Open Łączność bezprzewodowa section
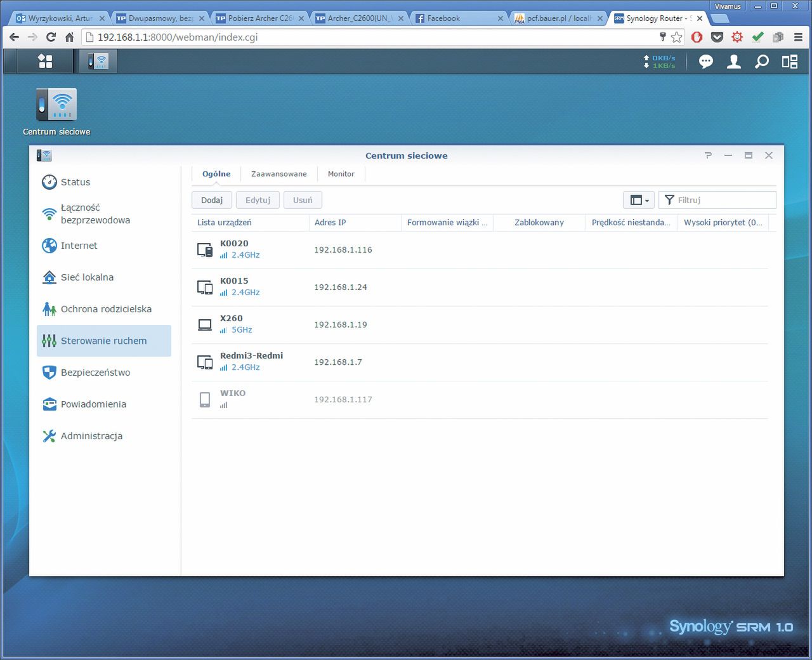The height and width of the screenshot is (660, 812). [x=104, y=214]
